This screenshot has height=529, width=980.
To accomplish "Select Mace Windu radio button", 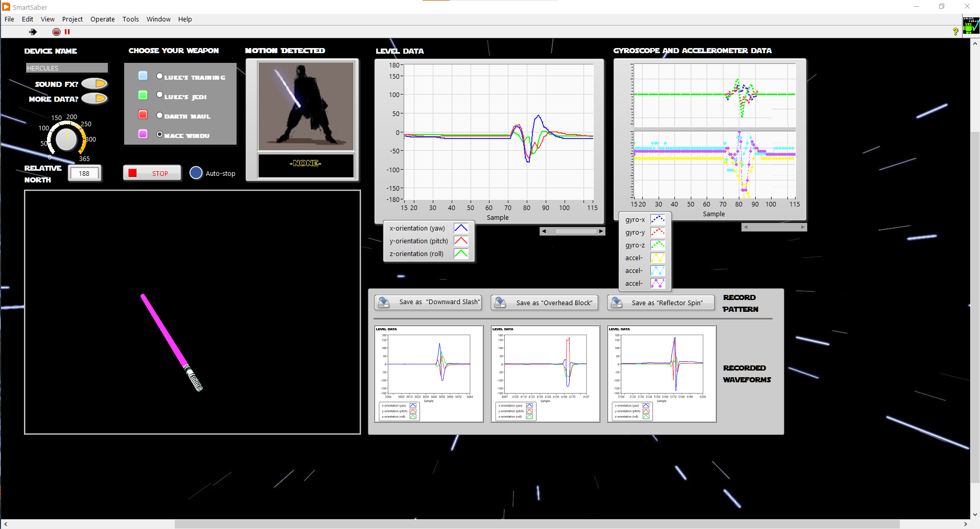I will 159,134.
